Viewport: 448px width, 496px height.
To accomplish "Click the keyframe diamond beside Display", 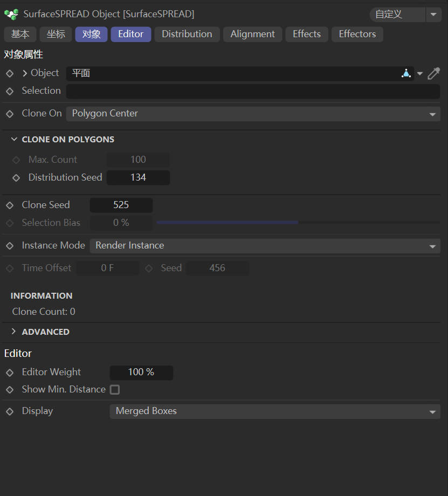I will (x=9, y=411).
